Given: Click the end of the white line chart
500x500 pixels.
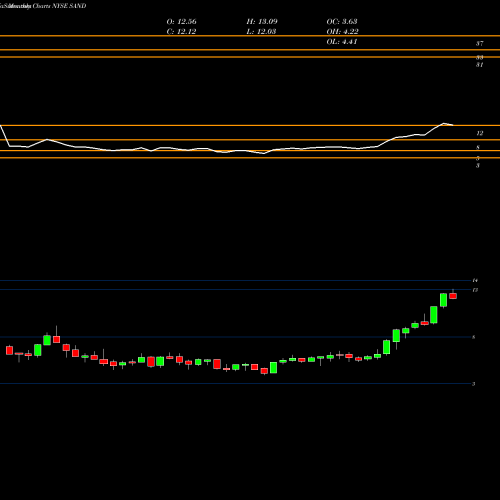Looking at the screenshot, I should [x=453, y=125].
